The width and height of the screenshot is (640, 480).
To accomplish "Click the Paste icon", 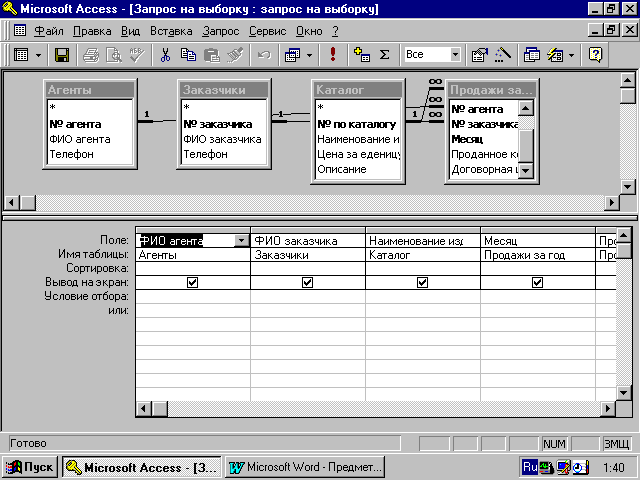I will click(x=212, y=55).
